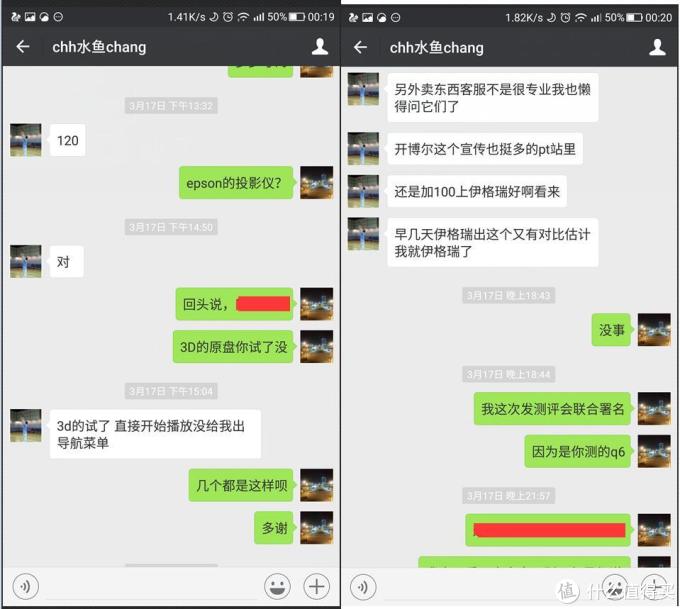Tap the '3月17日 晚上18:44' timestamp
Screen dimensions: 680x609
click(508, 374)
